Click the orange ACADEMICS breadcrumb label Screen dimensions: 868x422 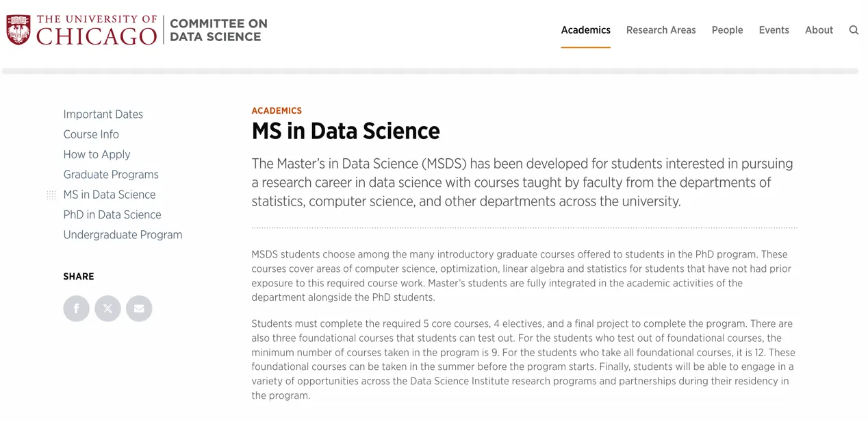[277, 110]
